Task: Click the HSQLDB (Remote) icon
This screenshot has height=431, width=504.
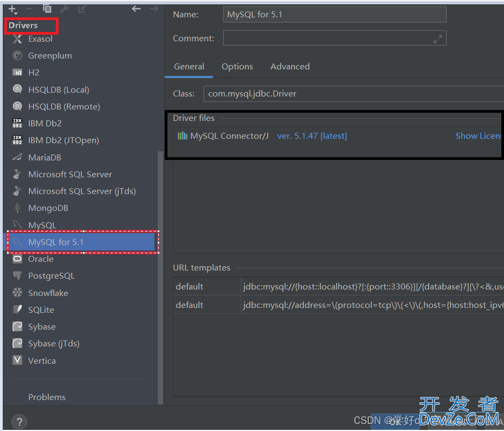Action: click(17, 106)
